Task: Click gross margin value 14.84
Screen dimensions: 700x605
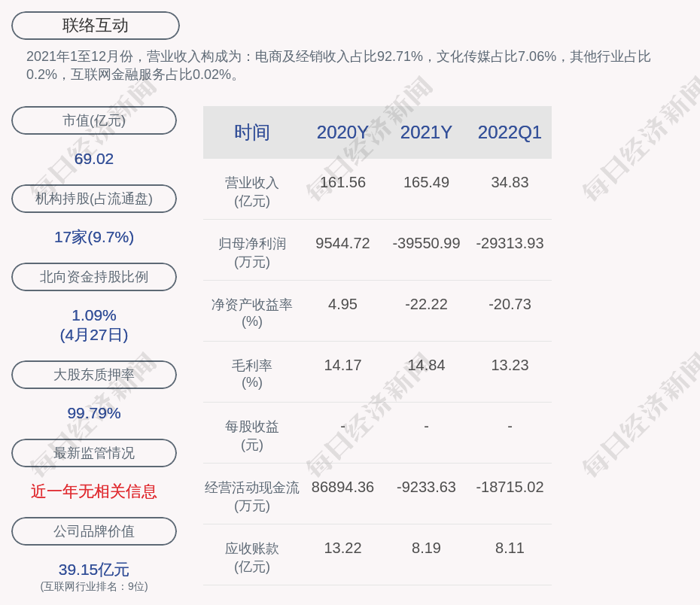Action: coord(426,366)
